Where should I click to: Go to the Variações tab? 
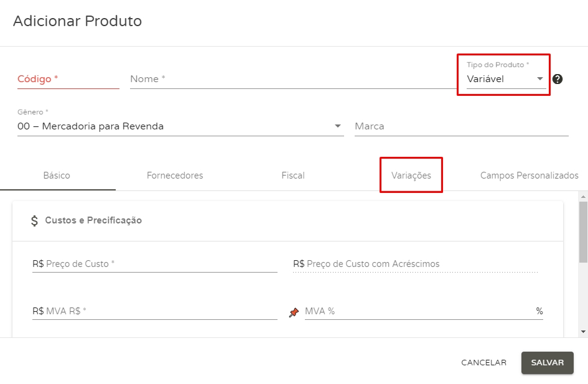[x=411, y=176]
